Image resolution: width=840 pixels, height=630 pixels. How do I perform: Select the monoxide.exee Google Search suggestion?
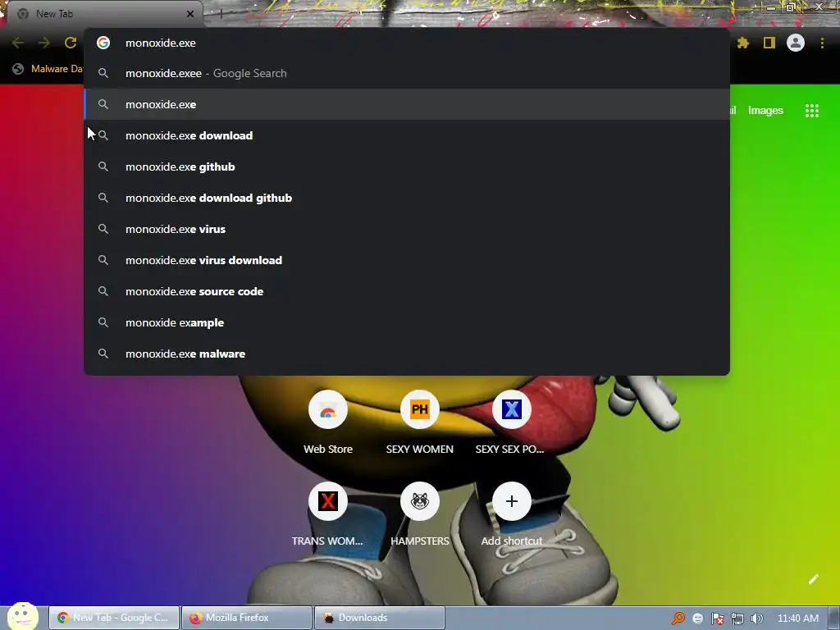[x=407, y=73]
